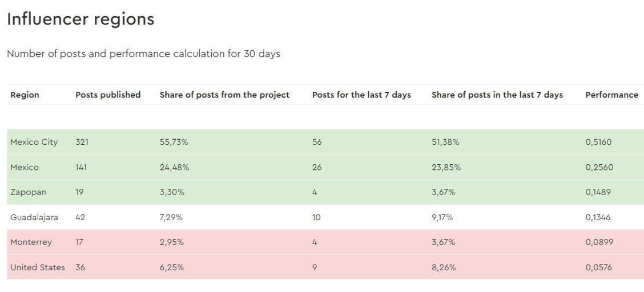Sort by Posts published column header
Screen dimensions: 644x292
[x=108, y=95]
